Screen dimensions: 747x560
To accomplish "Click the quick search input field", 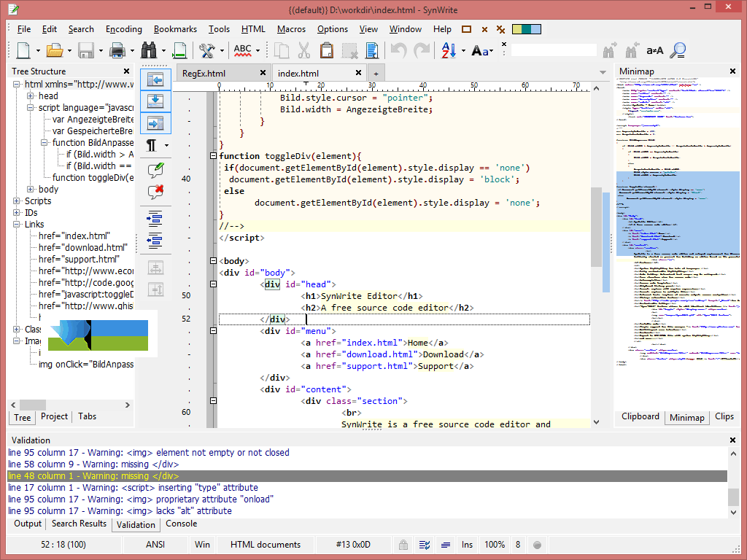I will pyautogui.click(x=554, y=50).
